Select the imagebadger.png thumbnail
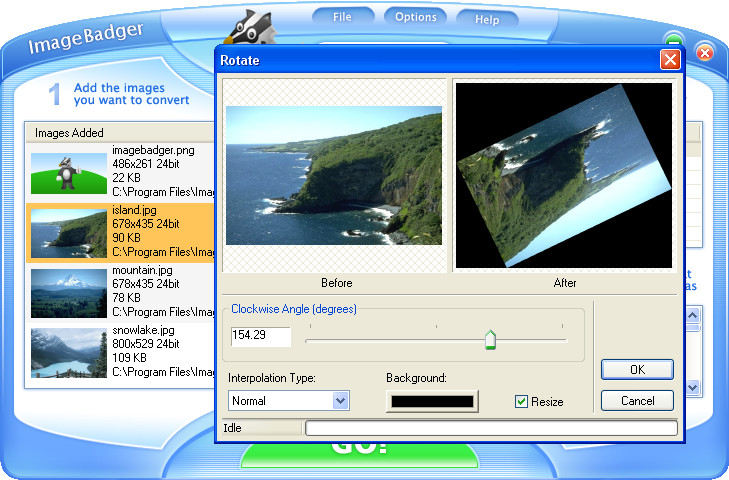The width and height of the screenshot is (729, 480). [x=69, y=173]
